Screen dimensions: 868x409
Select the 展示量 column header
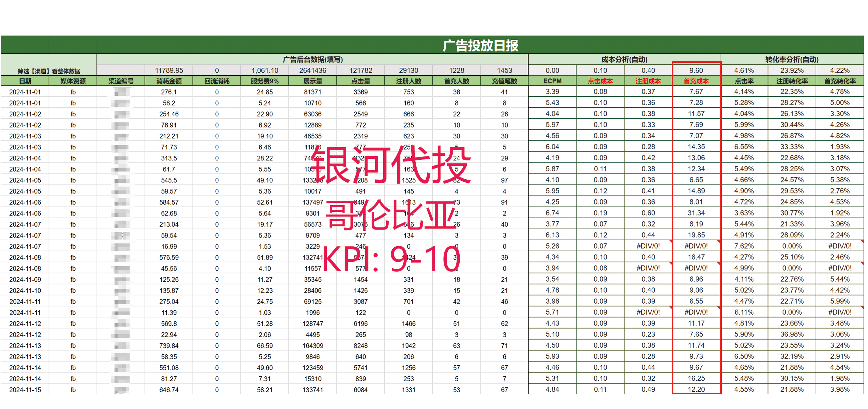(313, 81)
